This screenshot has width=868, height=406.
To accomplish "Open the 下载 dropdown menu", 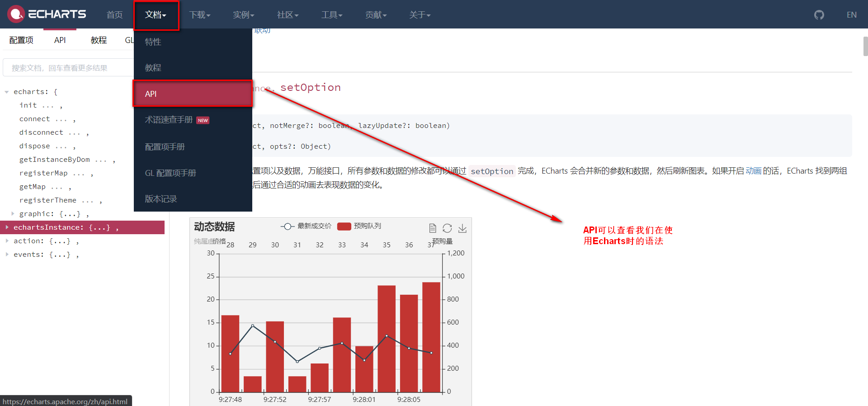I will pos(200,15).
